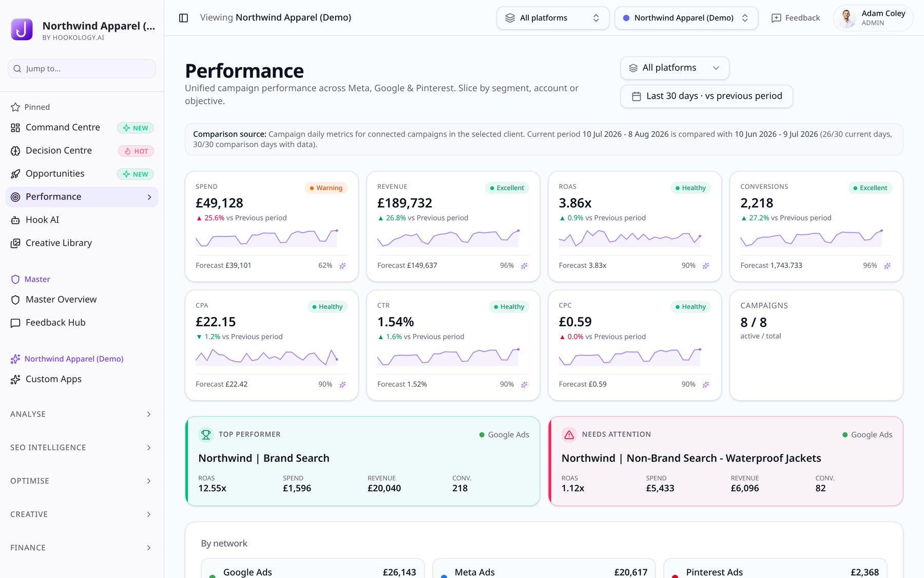Click Adam Coley's avatar photo
Image resolution: width=924 pixels, height=578 pixels.
pos(847,18)
